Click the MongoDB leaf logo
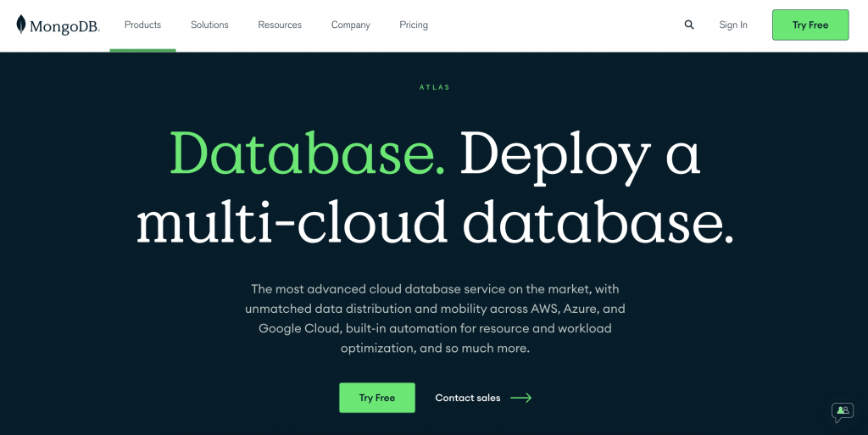 click(x=21, y=25)
